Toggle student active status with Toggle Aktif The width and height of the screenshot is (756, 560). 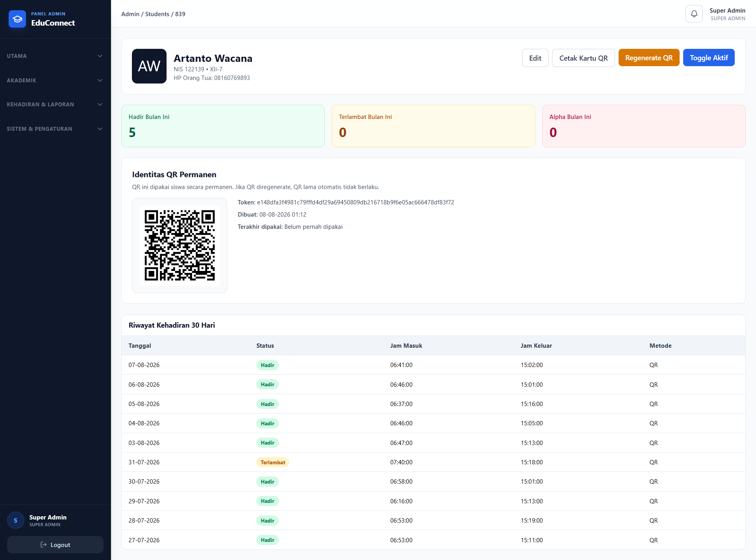709,57
